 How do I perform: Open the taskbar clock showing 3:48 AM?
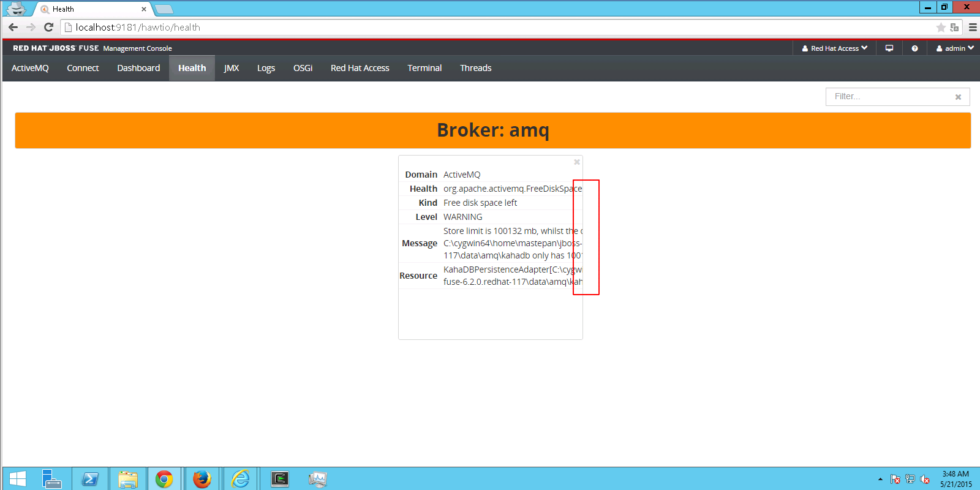pyautogui.click(x=956, y=479)
